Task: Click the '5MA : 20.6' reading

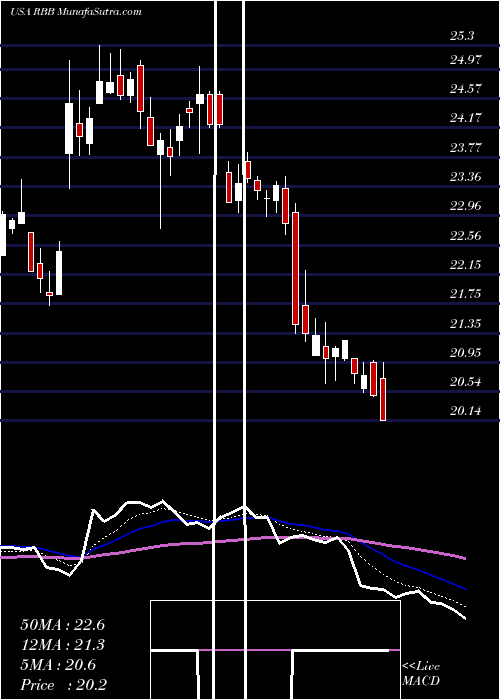Action: [x=58, y=665]
